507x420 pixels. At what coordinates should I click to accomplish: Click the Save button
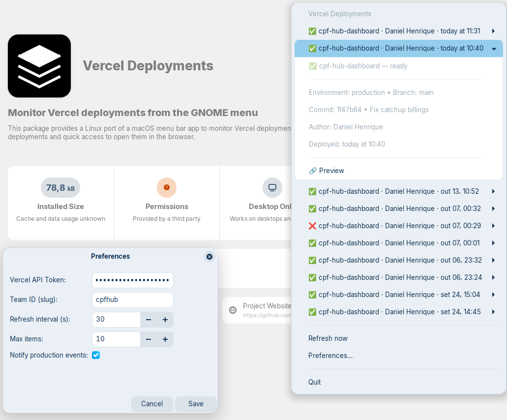[x=196, y=404]
